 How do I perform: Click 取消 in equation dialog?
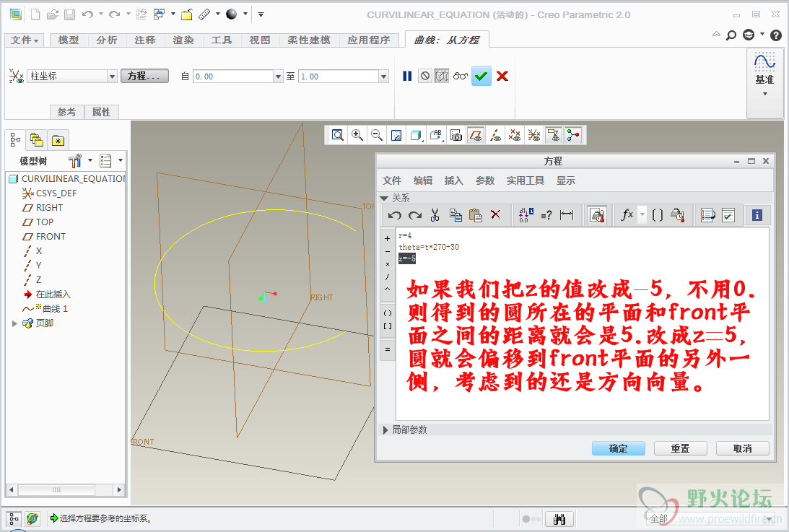742,448
